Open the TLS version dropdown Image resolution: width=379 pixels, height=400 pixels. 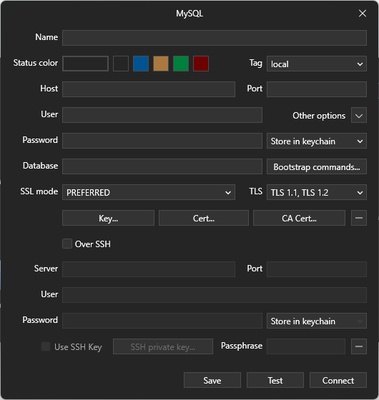pyautogui.click(x=317, y=192)
